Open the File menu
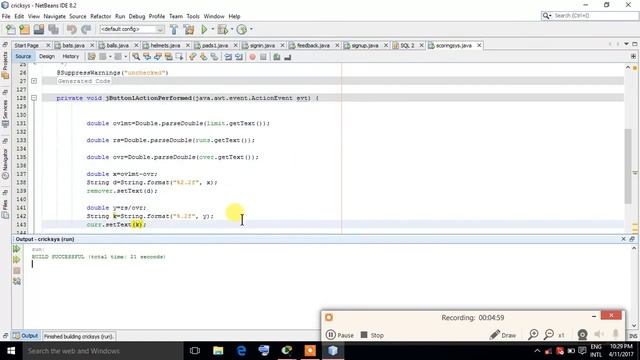 point(6,16)
